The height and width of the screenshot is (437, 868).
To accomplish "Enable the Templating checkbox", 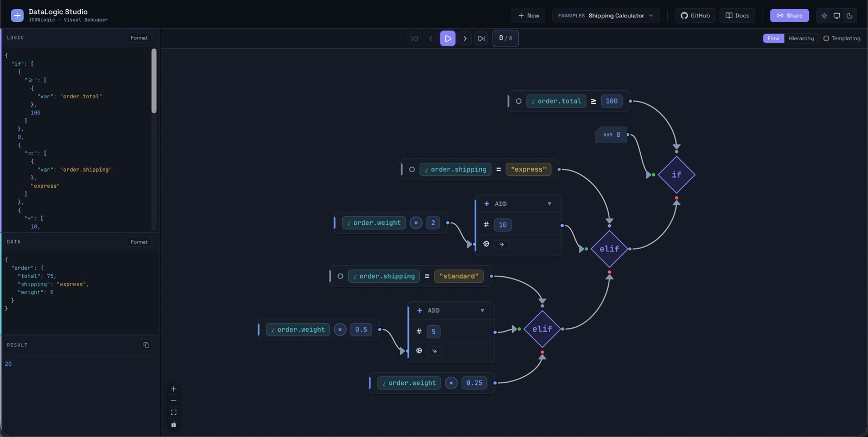I will click(826, 39).
